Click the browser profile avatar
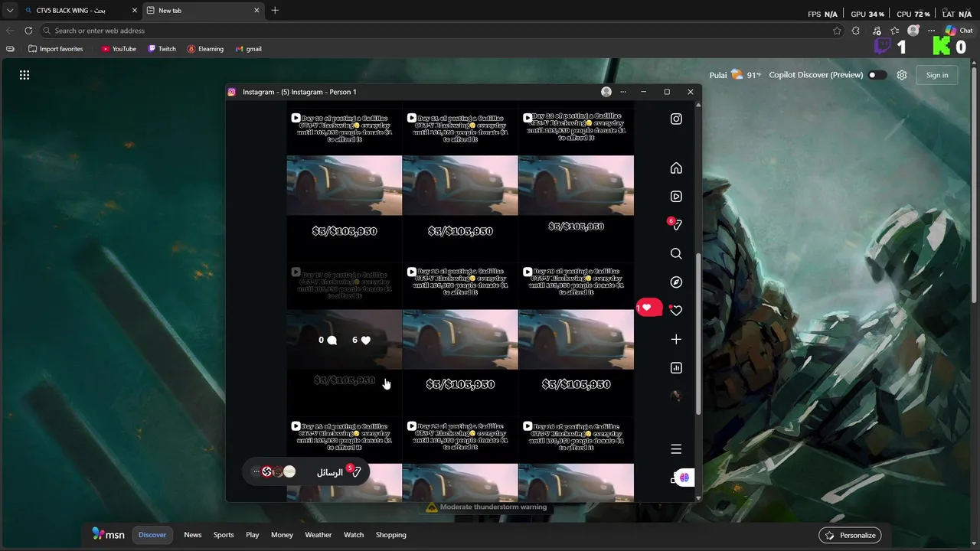The image size is (980, 551). [913, 31]
